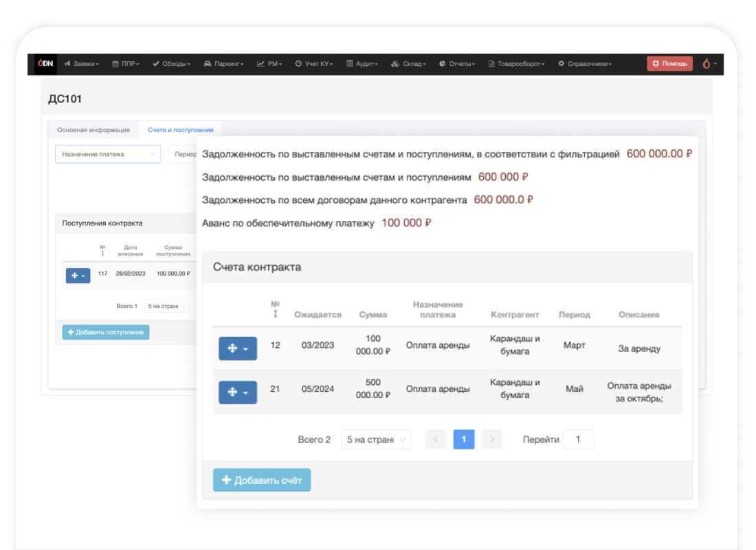
Task: Sort invoices table by № column
Action: point(276,309)
